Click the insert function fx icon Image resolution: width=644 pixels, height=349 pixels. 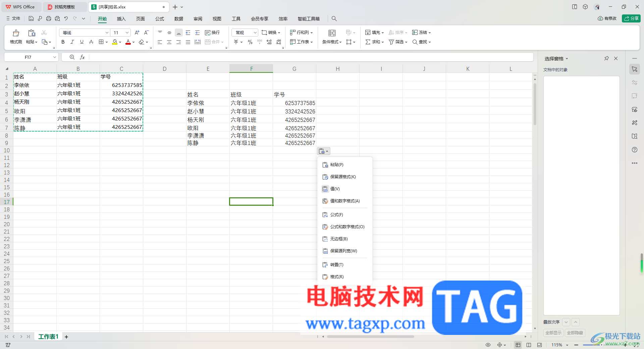point(82,57)
